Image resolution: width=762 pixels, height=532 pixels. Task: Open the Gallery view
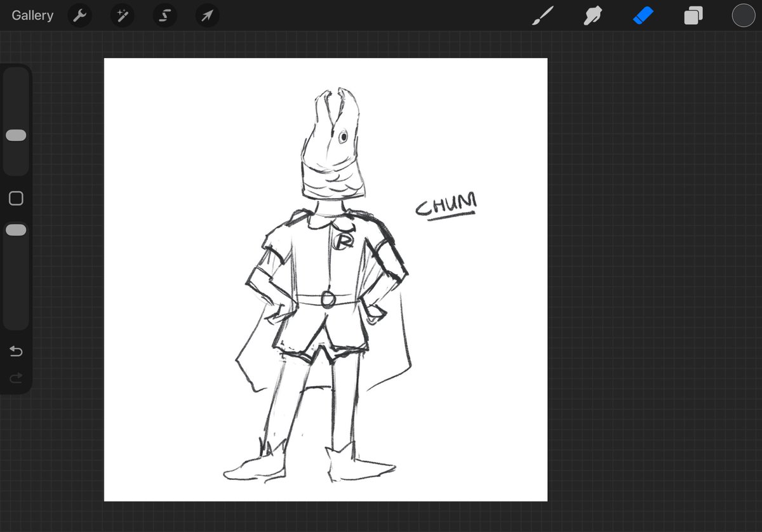[x=32, y=15]
